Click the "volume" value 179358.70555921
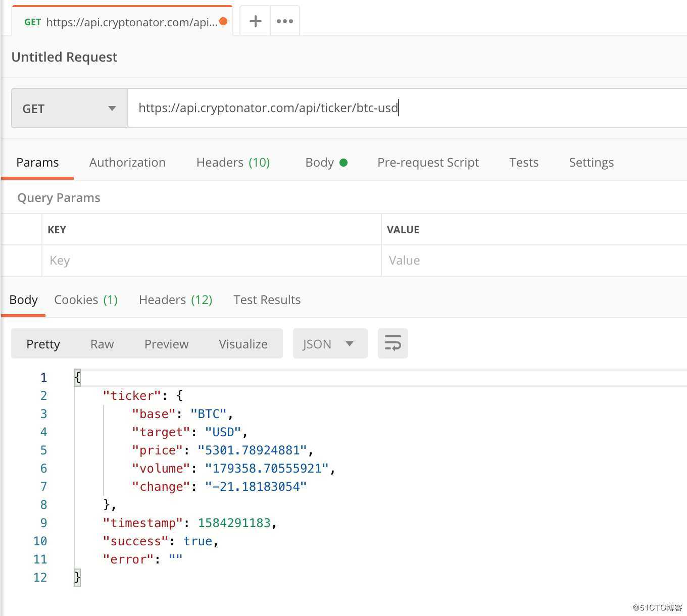687x616 pixels. pyautogui.click(x=267, y=469)
